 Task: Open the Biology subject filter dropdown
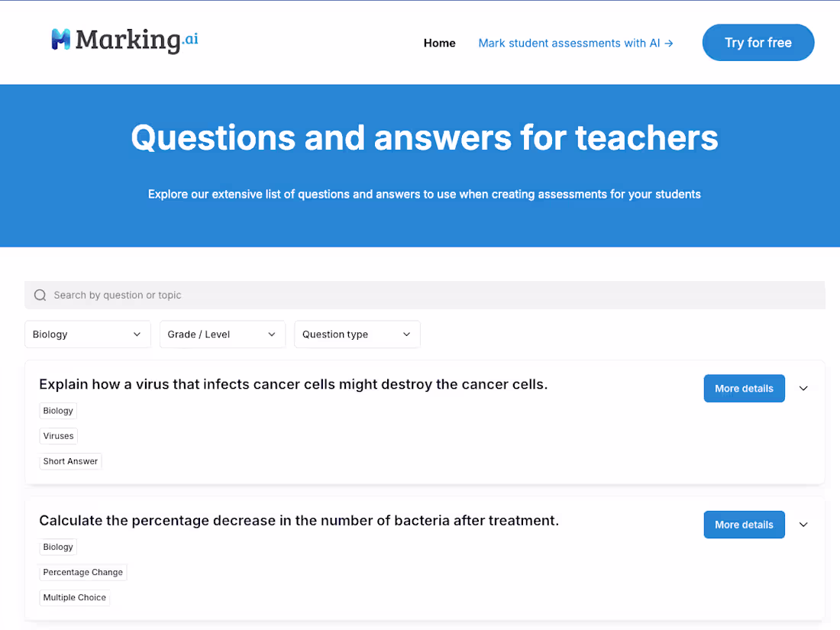(87, 334)
